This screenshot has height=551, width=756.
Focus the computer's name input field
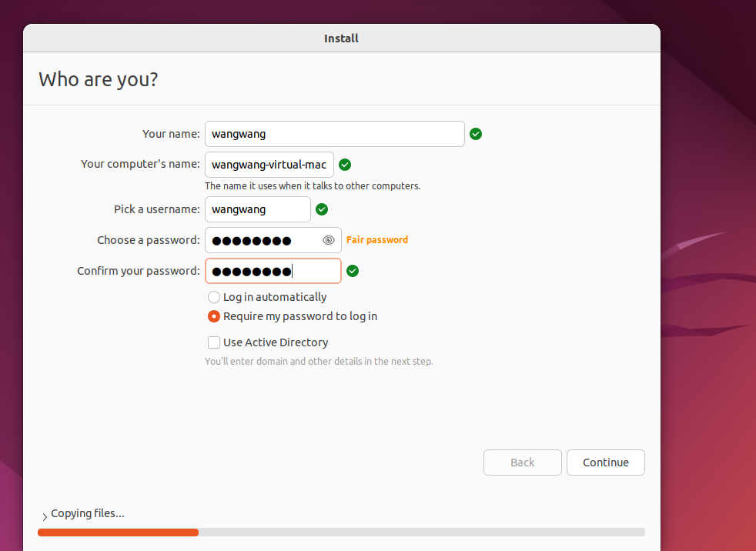click(x=269, y=165)
